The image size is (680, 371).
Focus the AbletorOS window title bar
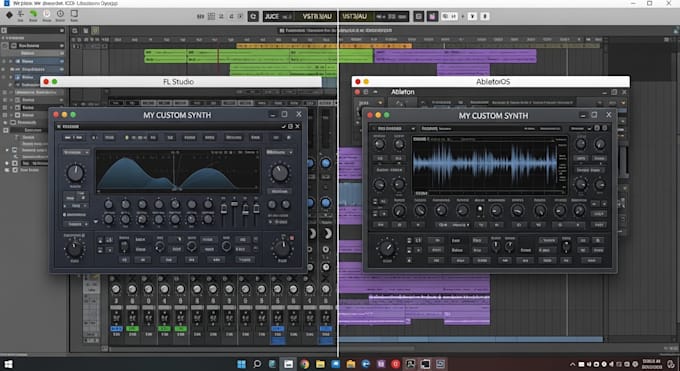tap(491, 82)
